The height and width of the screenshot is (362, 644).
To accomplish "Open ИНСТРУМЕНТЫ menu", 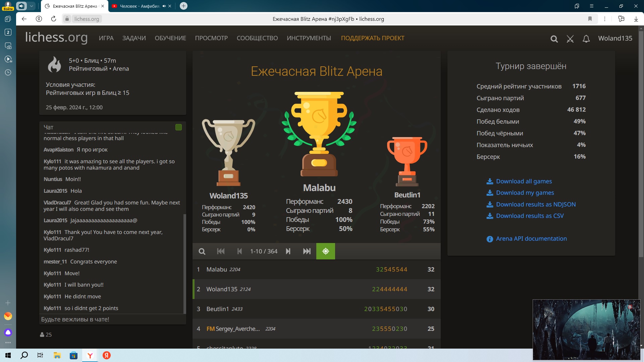I will (x=309, y=38).
